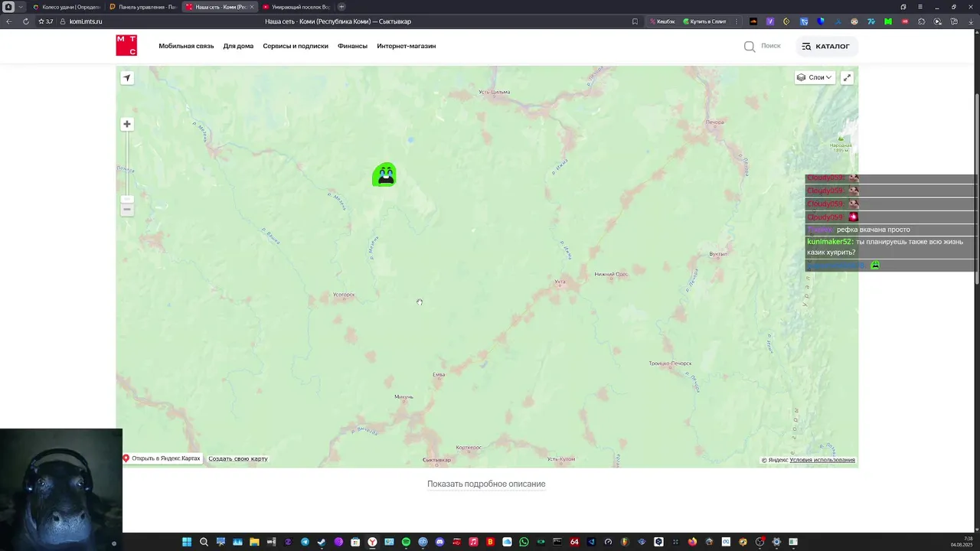Image resolution: width=980 pixels, height=551 pixels.
Task: Open the Windows Start menu
Action: [x=187, y=542]
